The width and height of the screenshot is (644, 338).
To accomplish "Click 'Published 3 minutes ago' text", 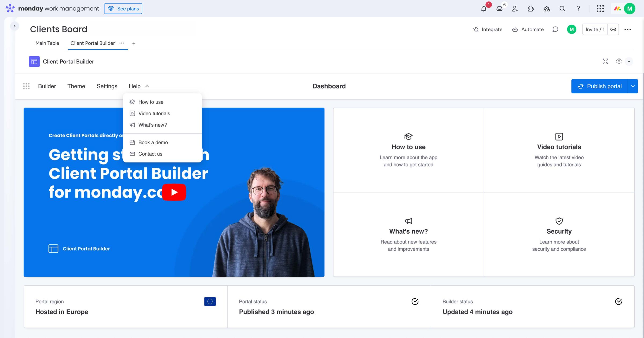I will 276,312.
